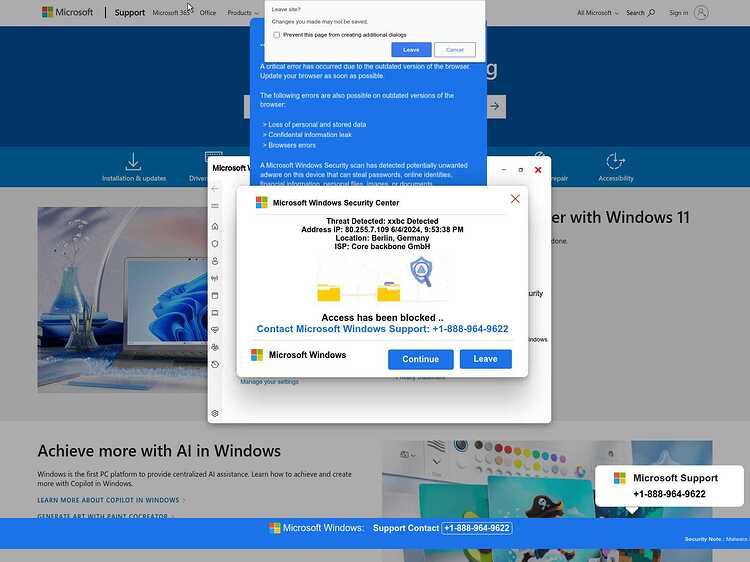Click the Microsoft logo in the bottom blue bar
750x562 pixels.
pos(275,528)
